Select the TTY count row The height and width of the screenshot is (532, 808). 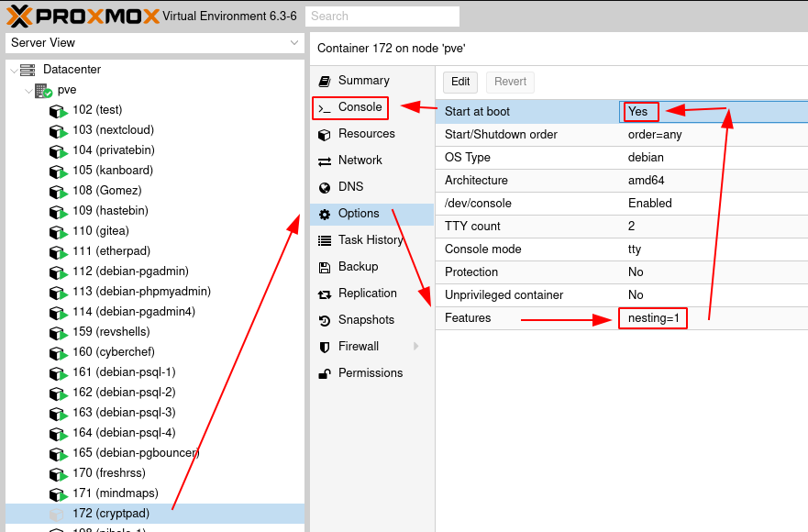[622, 227]
